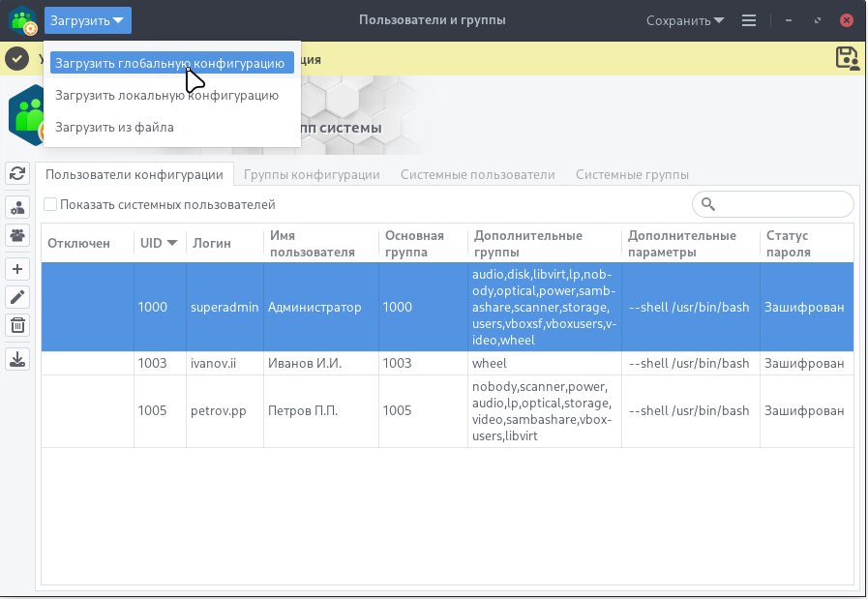The image size is (868, 599).
Task: Expand the "Сохранить" dropdown
Action: point(685,20)
